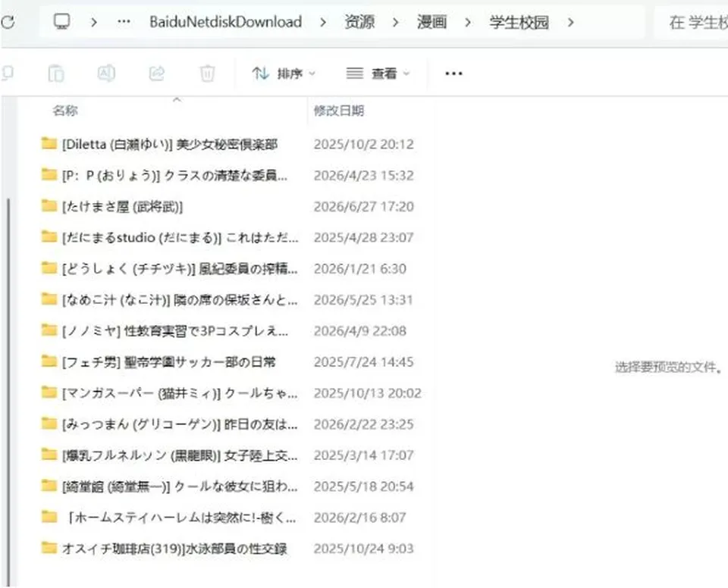Show hidden path folders via breadcrumb ellipsis
728x588 pixels.
click(x=124, y=21)
